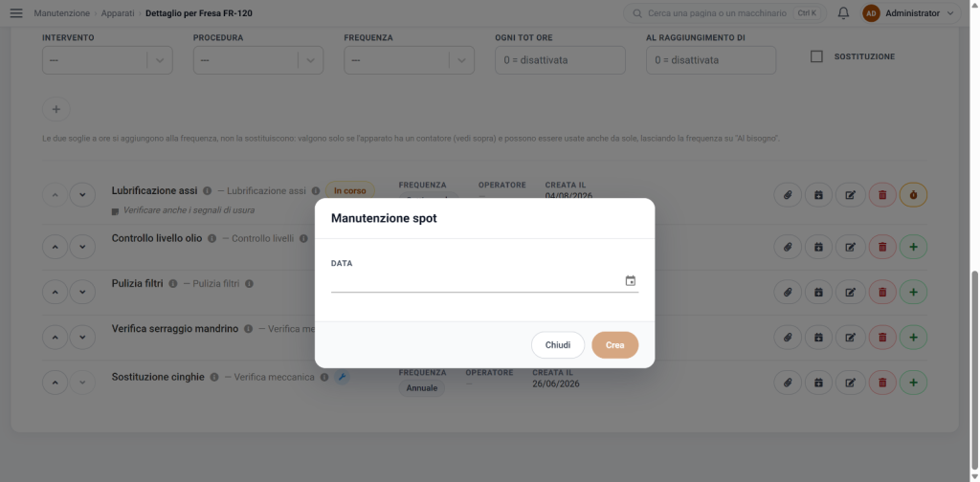Open the hamburger navigation menu

(16, 13)
